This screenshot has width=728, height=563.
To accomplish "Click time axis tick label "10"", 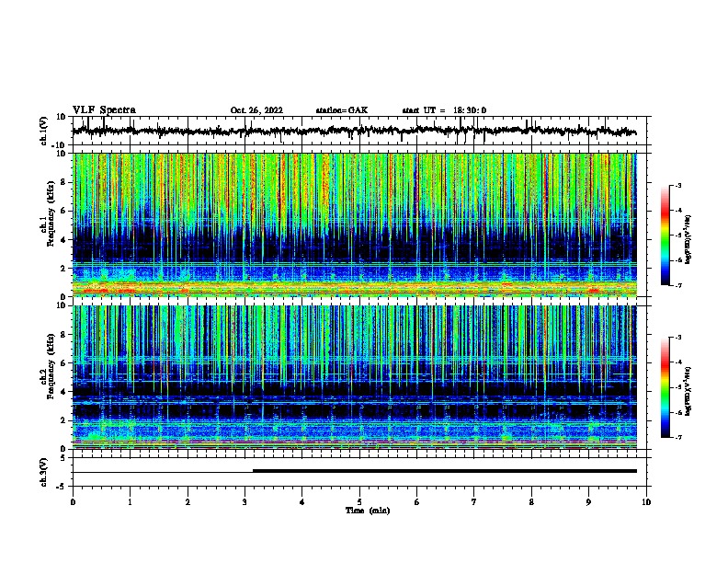I will (646, 502).
